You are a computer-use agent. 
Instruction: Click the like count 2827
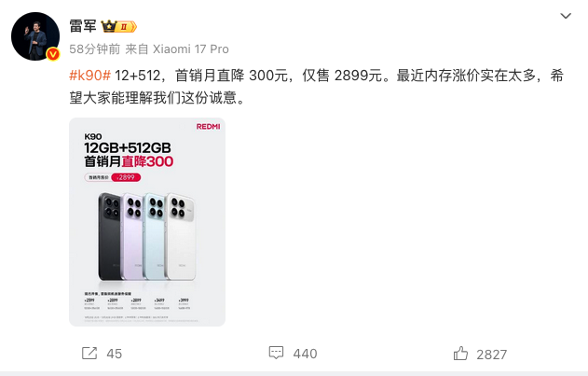[x=492, y=355]
